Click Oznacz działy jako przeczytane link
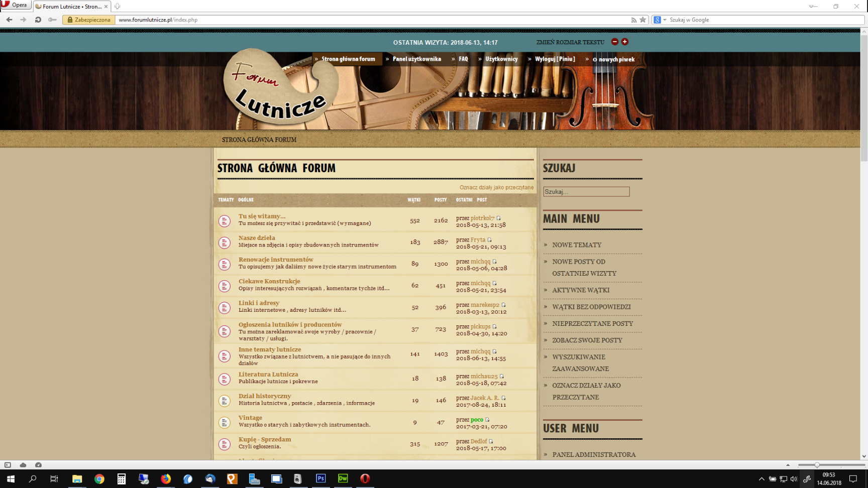 [x=496, y=187]
